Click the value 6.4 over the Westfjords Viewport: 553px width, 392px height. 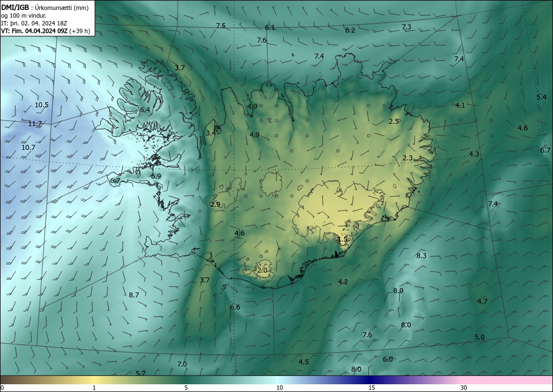pyautogui.click(x=145, y=109)
